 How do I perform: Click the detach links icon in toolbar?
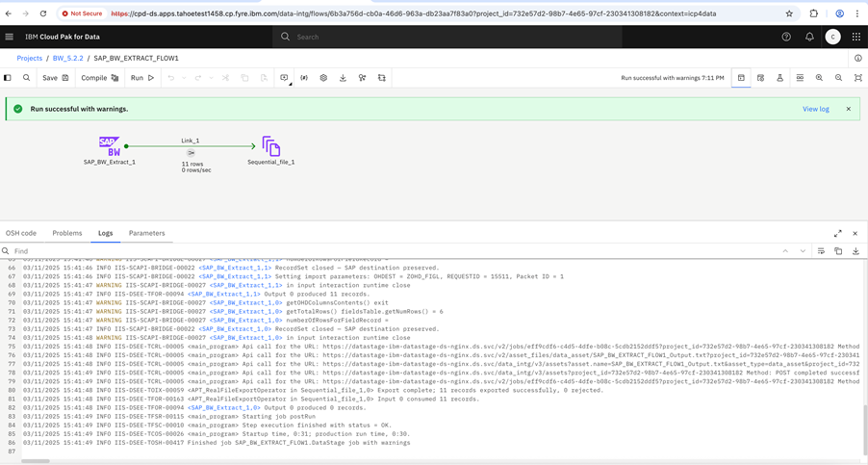[x=362, y=78]
